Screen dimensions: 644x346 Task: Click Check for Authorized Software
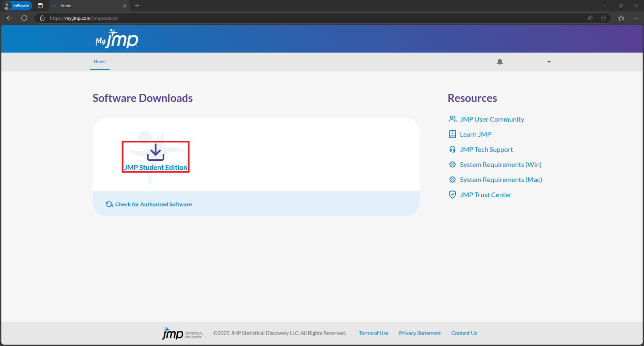153,204
